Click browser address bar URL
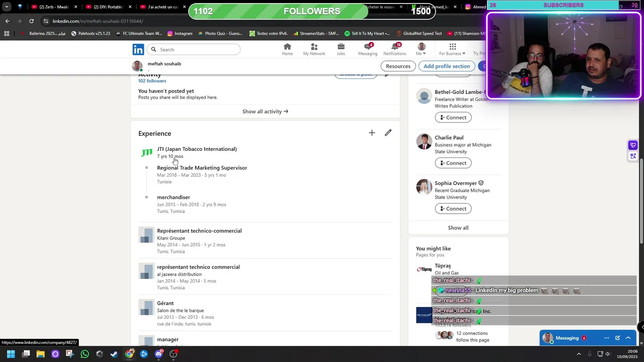This screenshot has height=362, width=644. pyautogui.click(x=98, y=21)
